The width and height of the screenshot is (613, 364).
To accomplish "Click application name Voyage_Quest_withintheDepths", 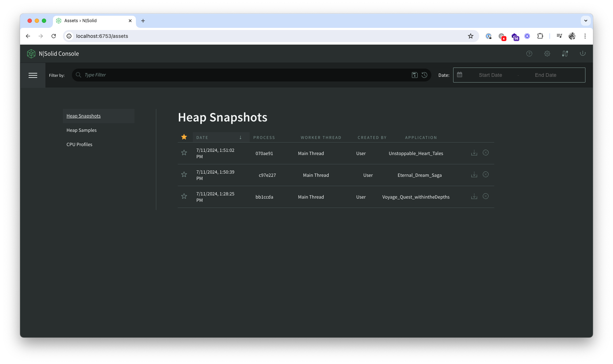I will 416,197.
